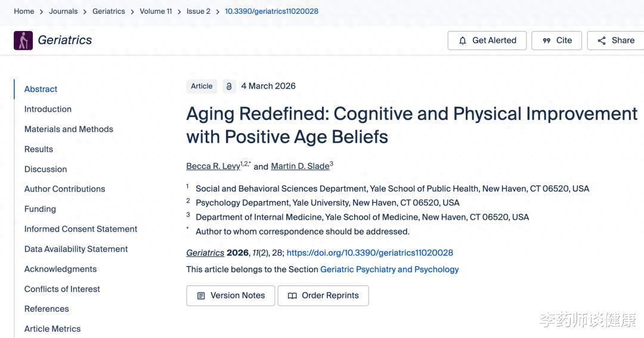The width and height of the screenshot is (644, 338).
Task: Open the article DOI link
Action: 370,253
